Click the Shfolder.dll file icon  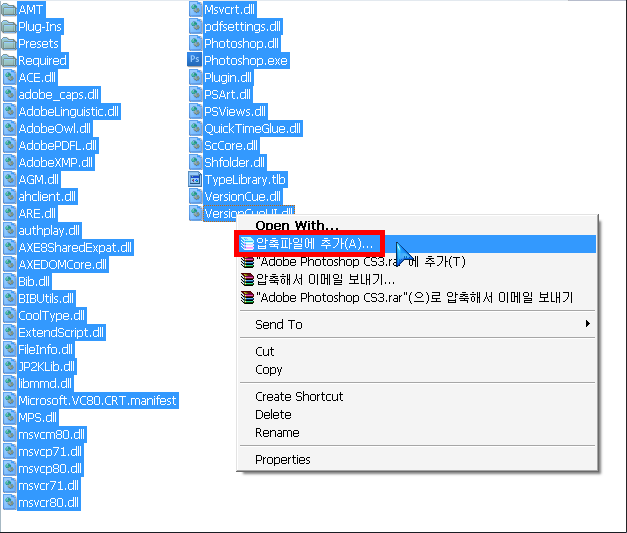point(195,162)
